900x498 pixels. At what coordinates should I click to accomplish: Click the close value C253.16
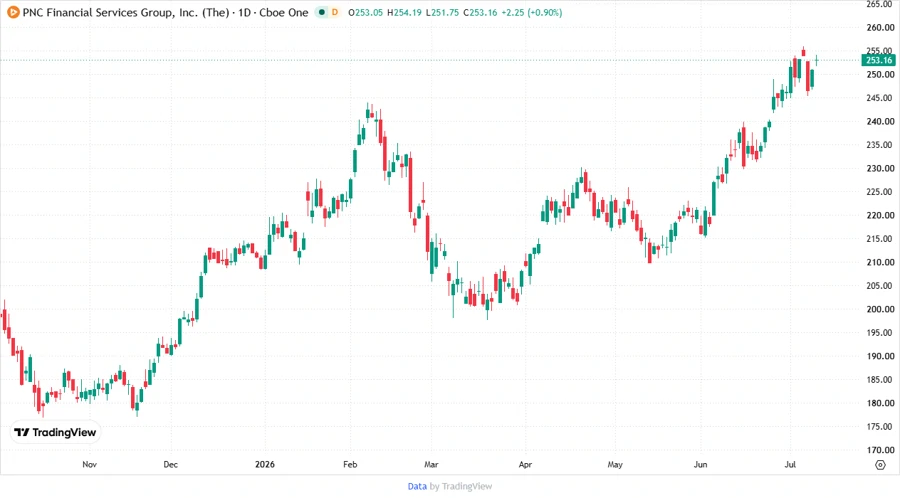(480, 12)
